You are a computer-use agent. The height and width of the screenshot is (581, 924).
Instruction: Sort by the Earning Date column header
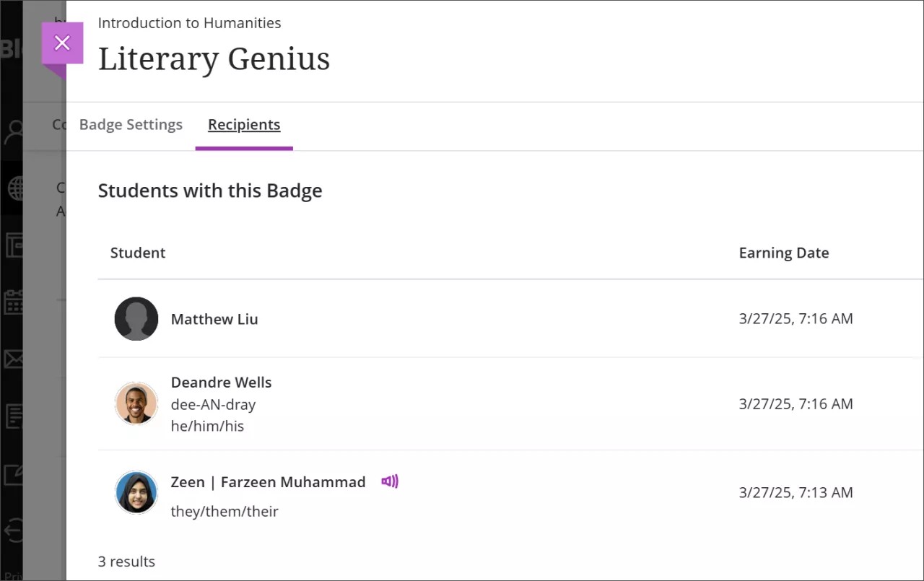click(783, 253)
